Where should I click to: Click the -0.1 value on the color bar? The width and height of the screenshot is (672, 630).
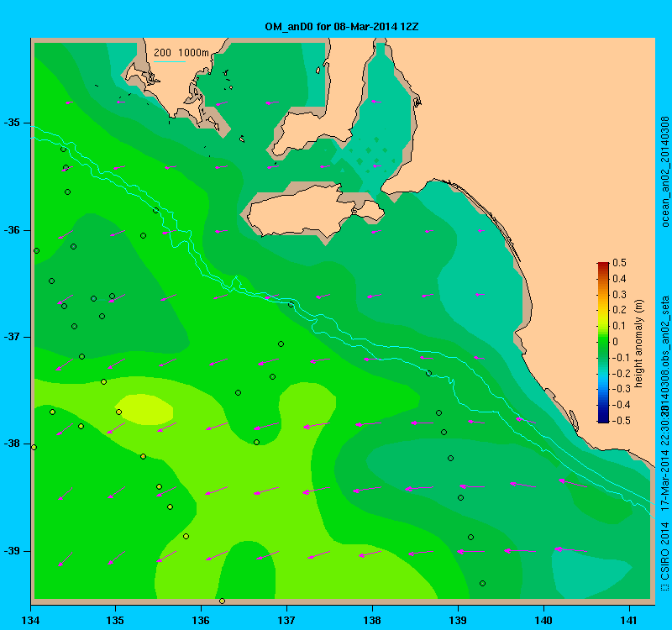point(621,358)
